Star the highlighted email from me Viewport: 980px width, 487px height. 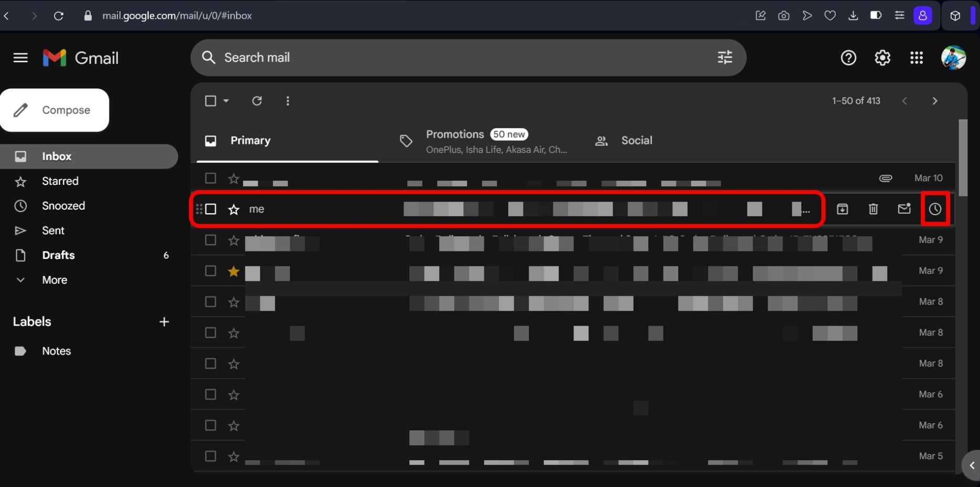pyautogui.click(x=232, y=208)
